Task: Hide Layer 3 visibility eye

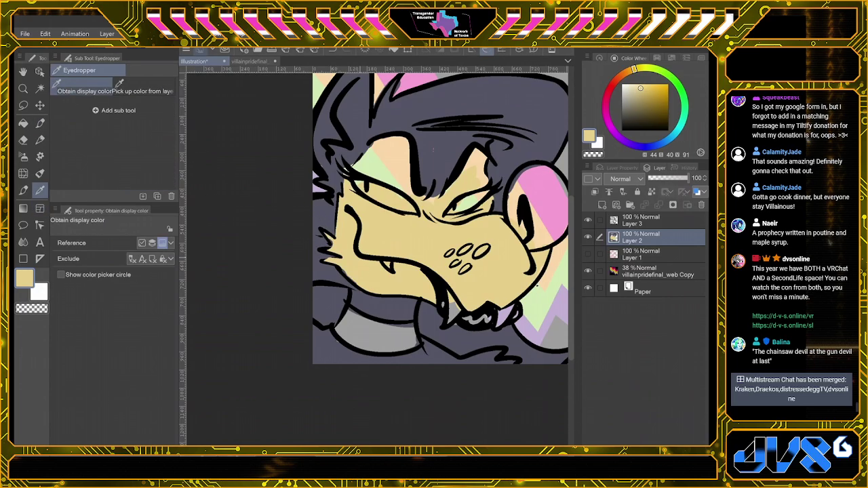Action: [588, 220]
